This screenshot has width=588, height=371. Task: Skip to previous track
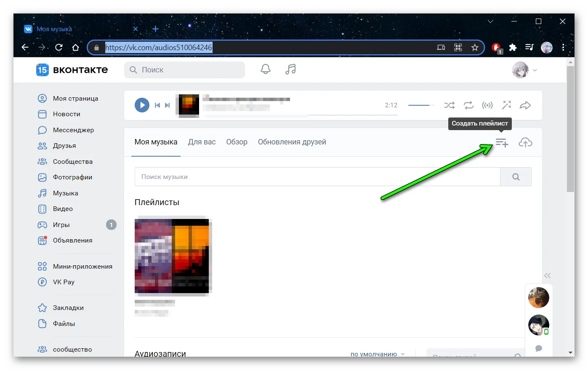[157, 105]
